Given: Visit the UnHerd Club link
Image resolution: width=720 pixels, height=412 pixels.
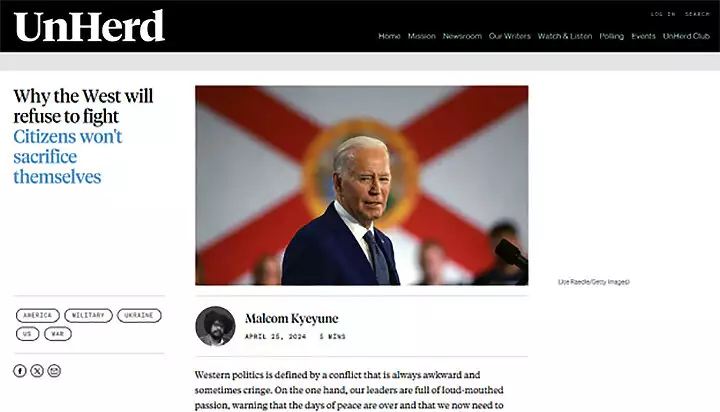Looking at the screenshot, I should [686, 36].
